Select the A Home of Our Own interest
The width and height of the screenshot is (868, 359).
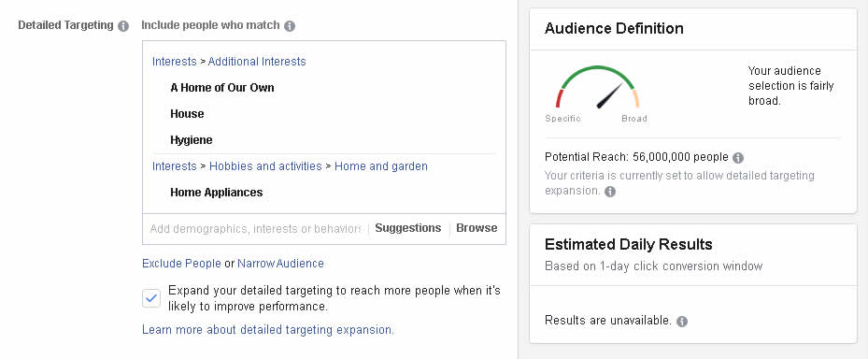tap(222, 88)
